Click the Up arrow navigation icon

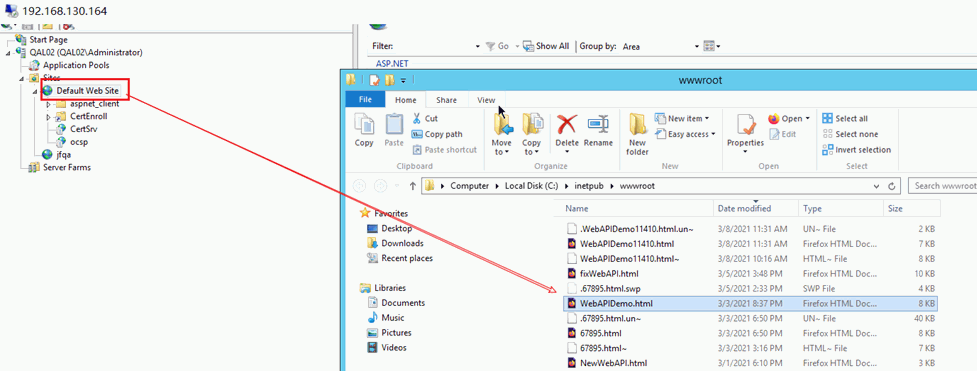pos(412,186)
